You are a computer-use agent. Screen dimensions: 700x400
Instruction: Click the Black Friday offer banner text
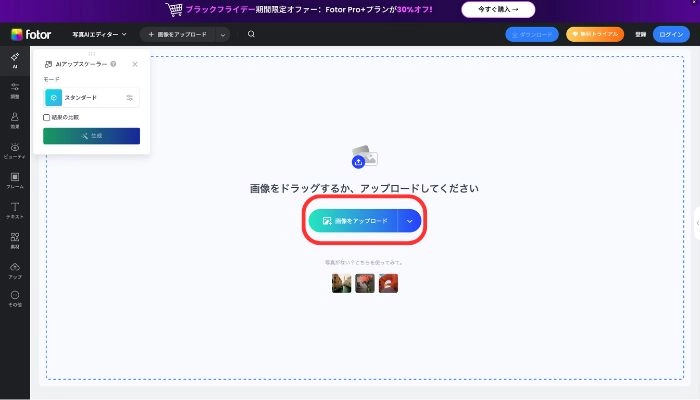309,9
